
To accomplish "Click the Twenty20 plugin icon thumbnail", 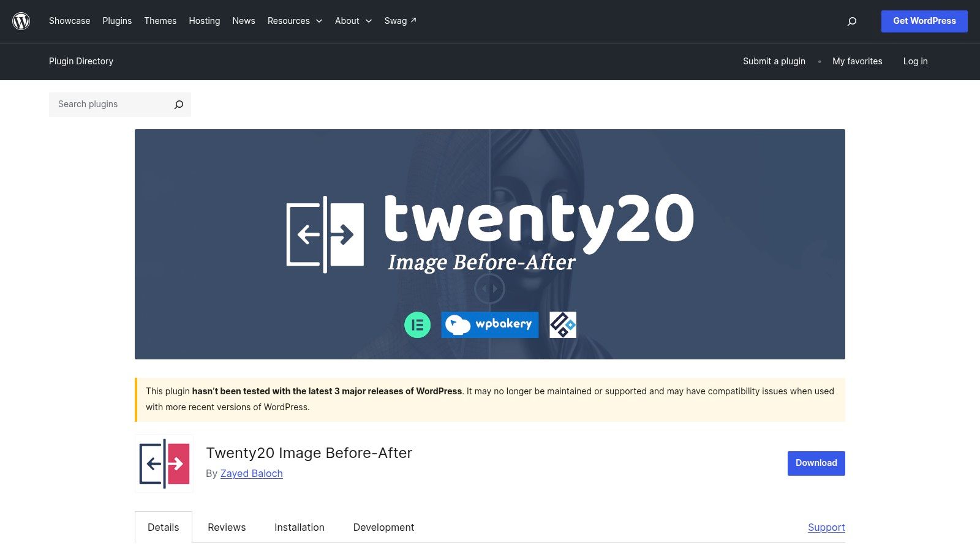I will click(164, 463).
